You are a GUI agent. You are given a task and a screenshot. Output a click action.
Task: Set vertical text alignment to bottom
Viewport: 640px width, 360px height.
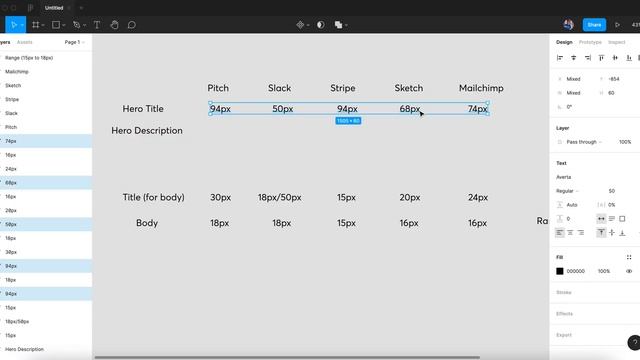[x=622, y=233]
